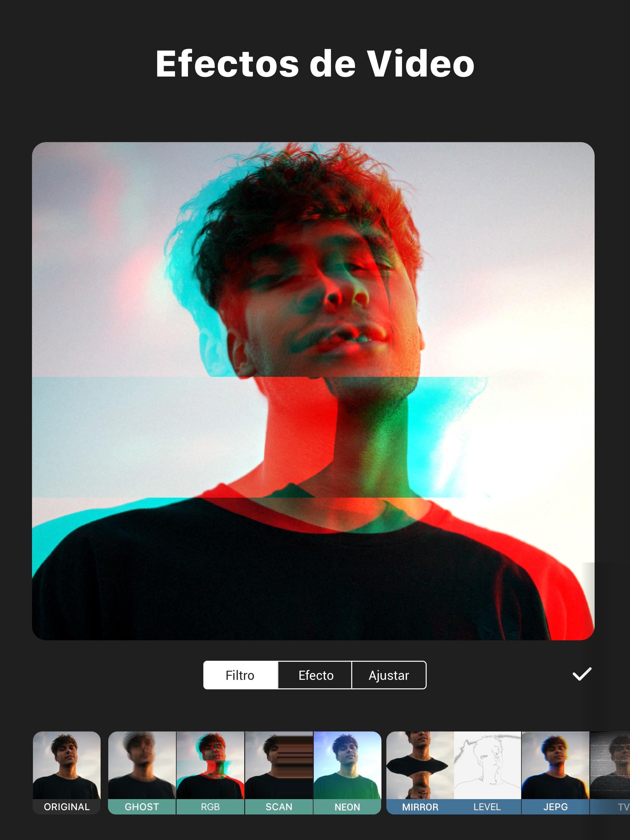Apply the GHOST filter thumbnail

(x=142, y=773)
